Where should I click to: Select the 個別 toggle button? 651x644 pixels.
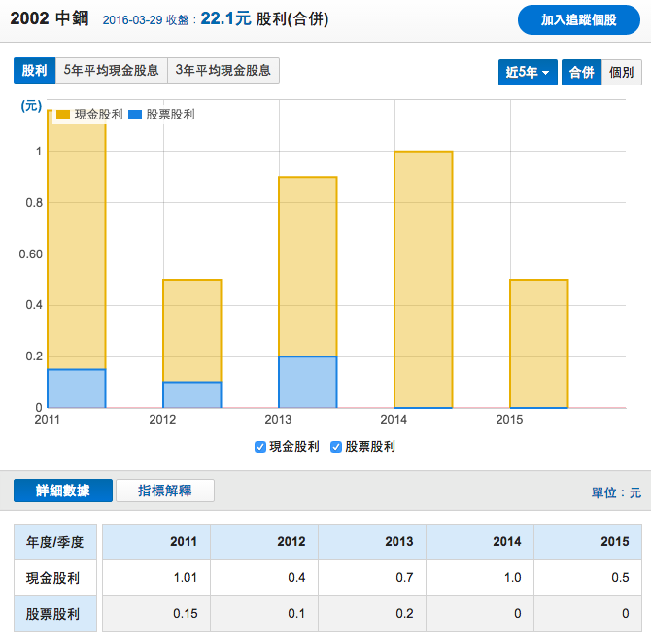coord(622,73)
